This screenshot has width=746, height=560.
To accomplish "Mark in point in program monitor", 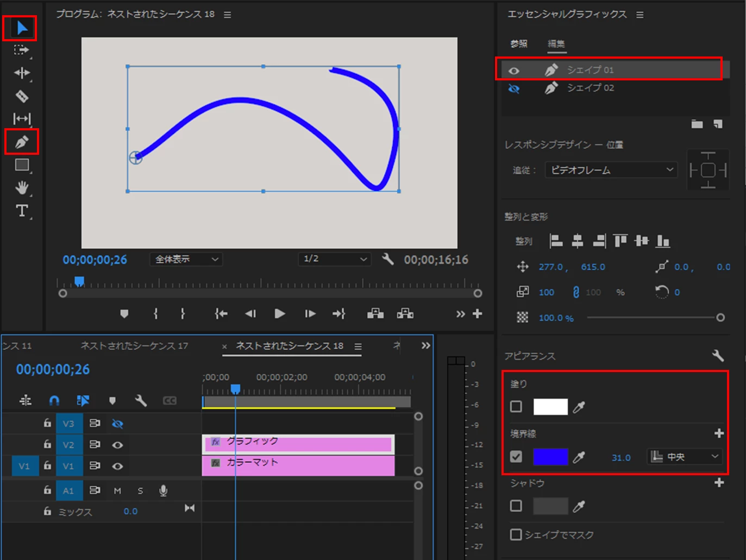I will coord(155,313).
